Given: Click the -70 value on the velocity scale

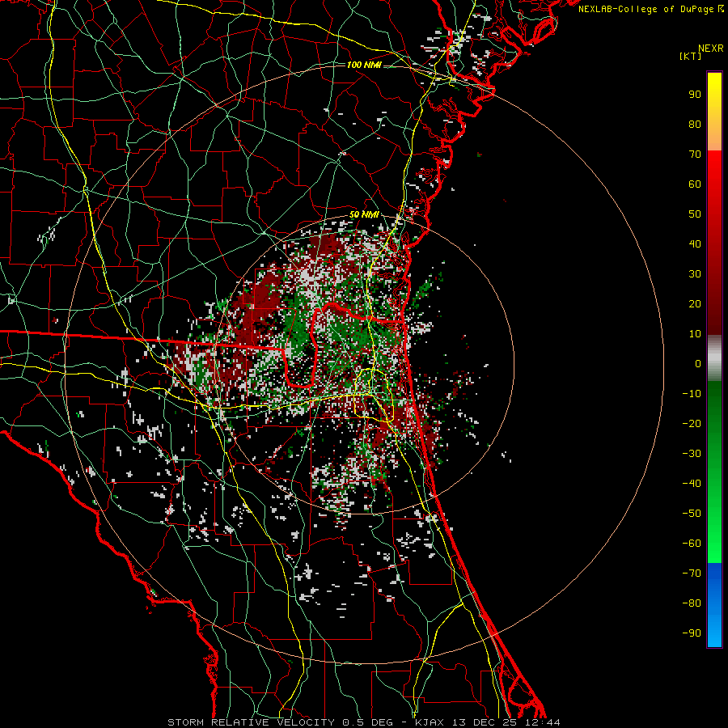Looking at the screenshot, I should [692, 574].
